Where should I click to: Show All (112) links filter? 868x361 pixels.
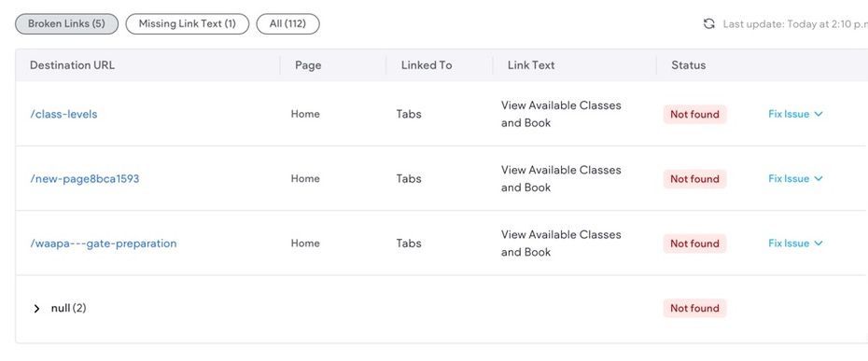[287, 24]
